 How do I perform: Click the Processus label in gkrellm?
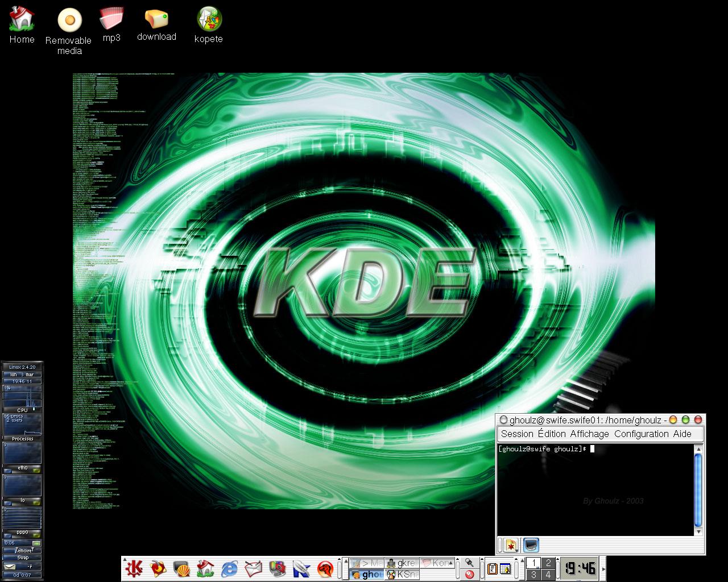pyautogui.click(x=23, y=439)
